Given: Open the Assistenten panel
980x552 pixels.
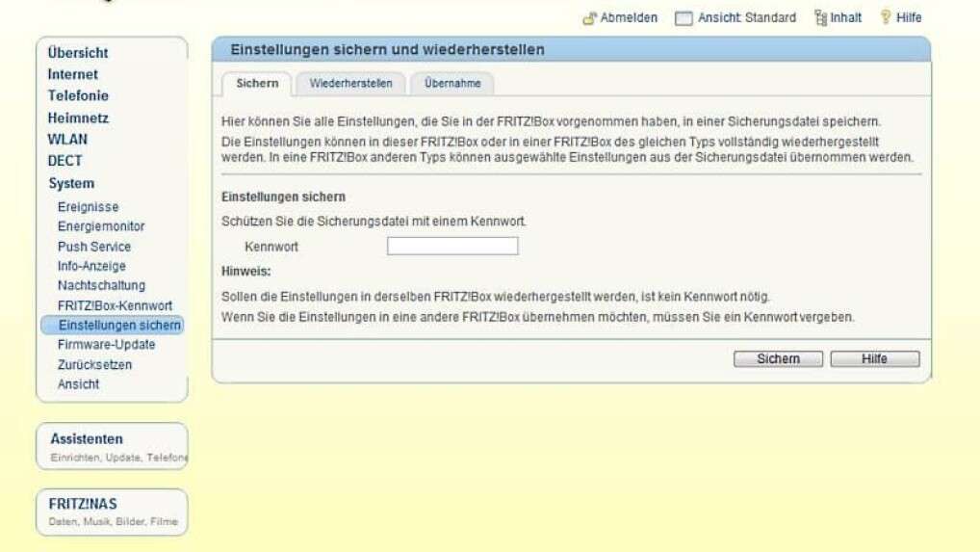Looking at the screenshot, I should coord(87,439).
